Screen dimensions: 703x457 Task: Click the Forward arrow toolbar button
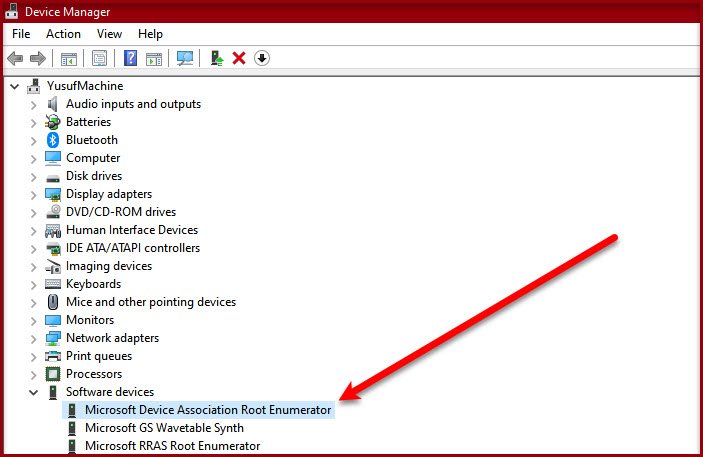[x=38, y=58]
